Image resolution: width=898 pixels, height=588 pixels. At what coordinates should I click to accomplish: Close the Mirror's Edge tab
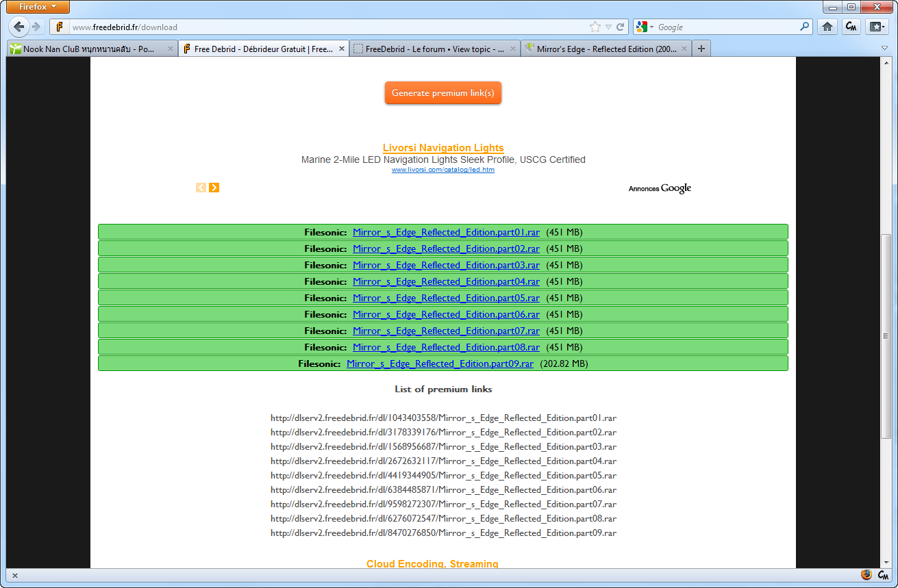click(685, 49)
